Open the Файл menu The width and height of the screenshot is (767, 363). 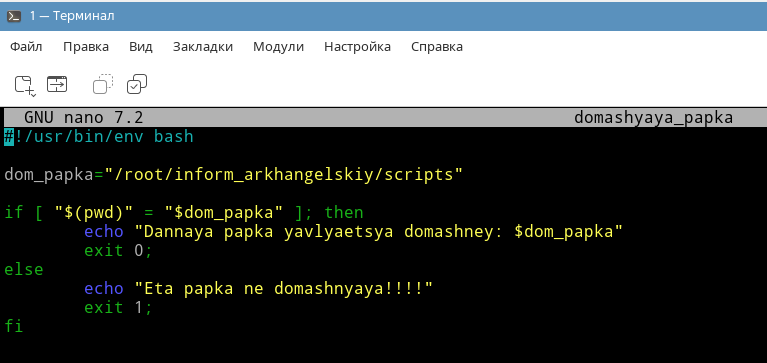coord(26,47)
